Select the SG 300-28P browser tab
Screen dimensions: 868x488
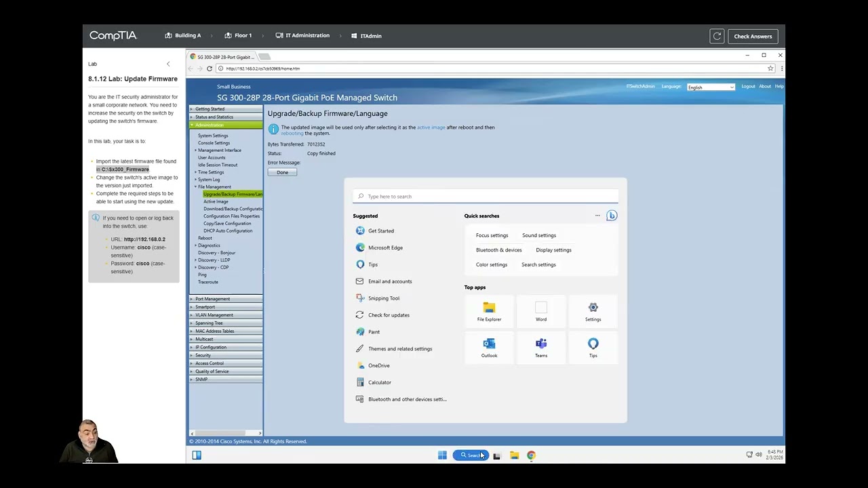coord(223,57)
